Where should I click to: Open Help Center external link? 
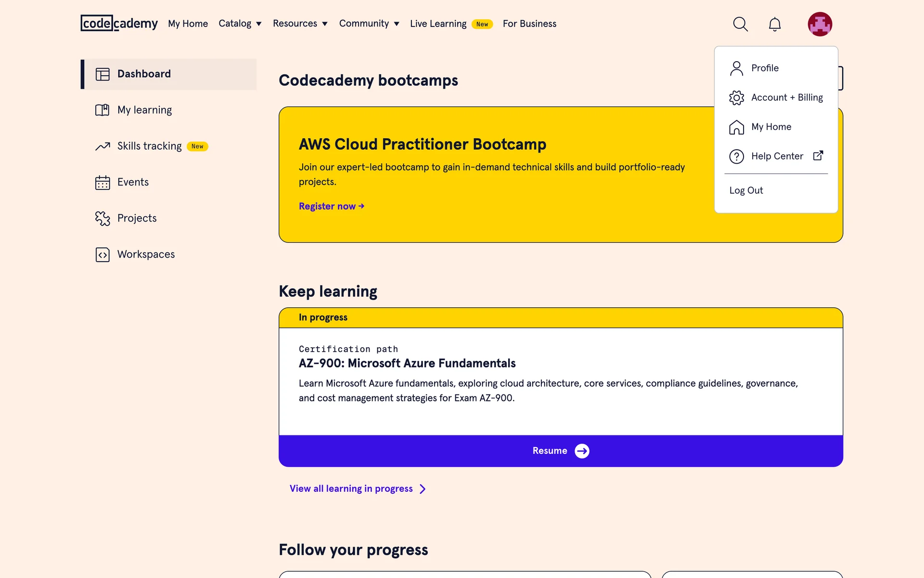click(777, 156)
